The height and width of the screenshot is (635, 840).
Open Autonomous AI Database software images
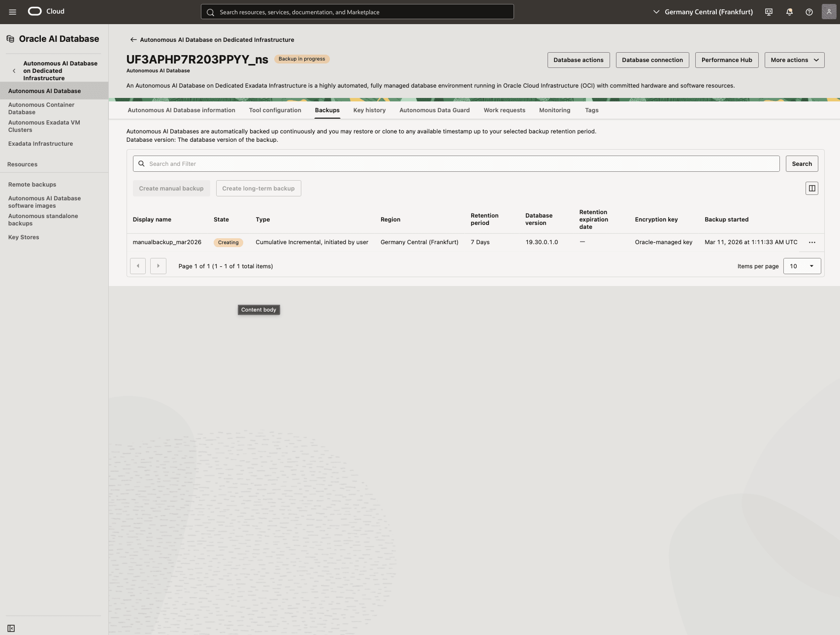44,202
